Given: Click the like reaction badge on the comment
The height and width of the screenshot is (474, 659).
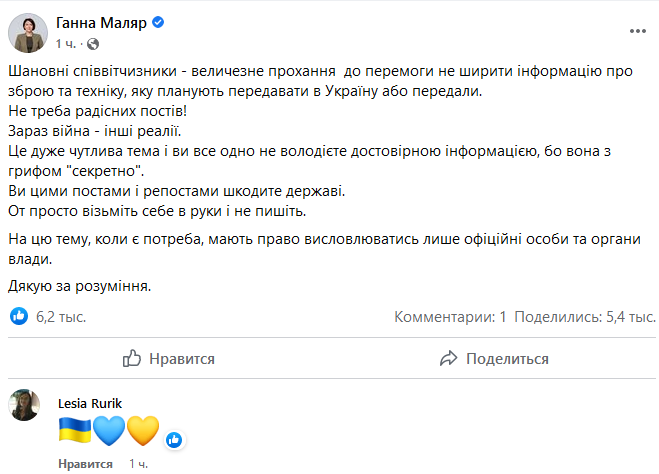Looking at the screenshot, I should point(174,439).
